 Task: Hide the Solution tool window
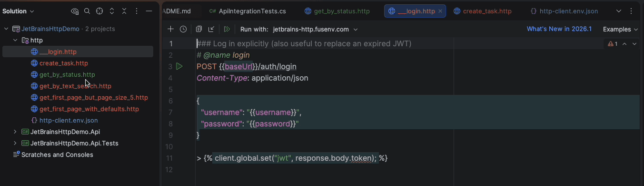[x=149, y=11]
